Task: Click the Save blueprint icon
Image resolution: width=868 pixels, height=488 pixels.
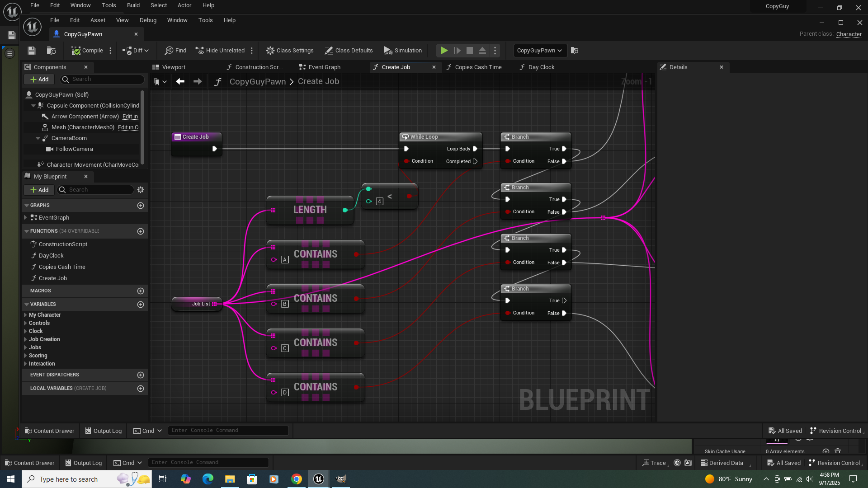Action: pos(31,51)
